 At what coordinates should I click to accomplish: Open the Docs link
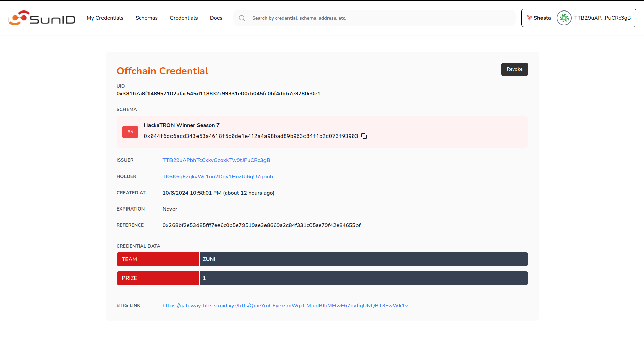pos(216,18)
